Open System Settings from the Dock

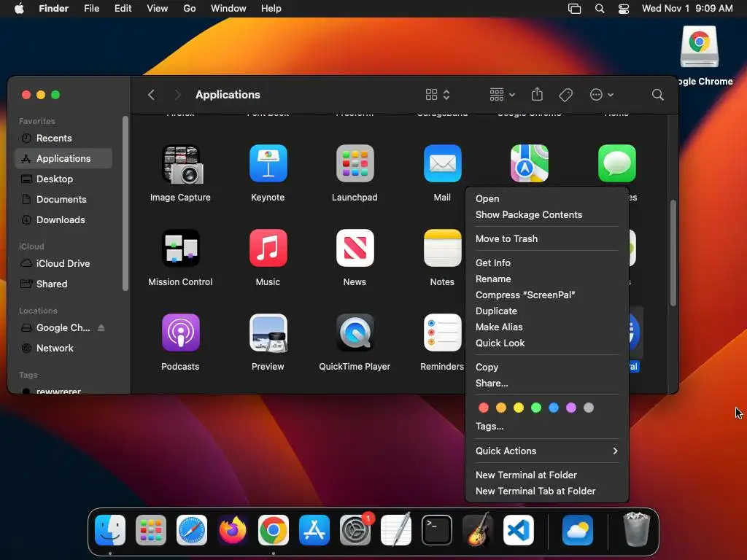click(355, 530)
